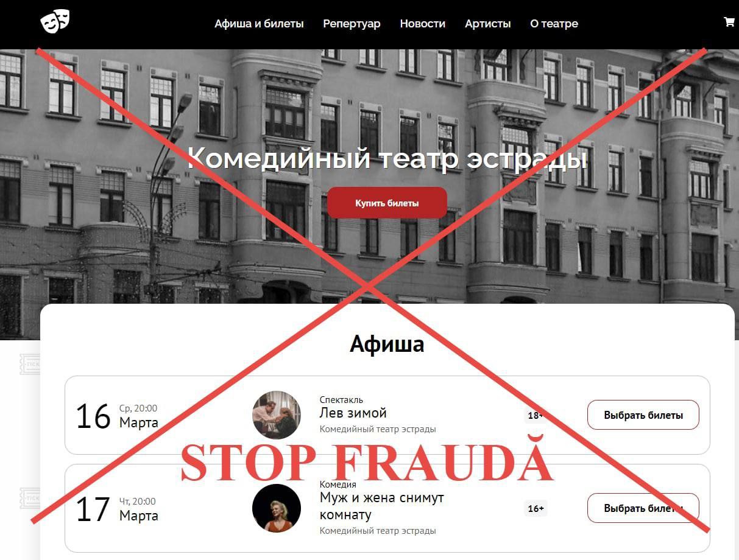Choose tickets for Муж и жена снимут комнату
Screen dimensions: 739x560
click(643, 508)
